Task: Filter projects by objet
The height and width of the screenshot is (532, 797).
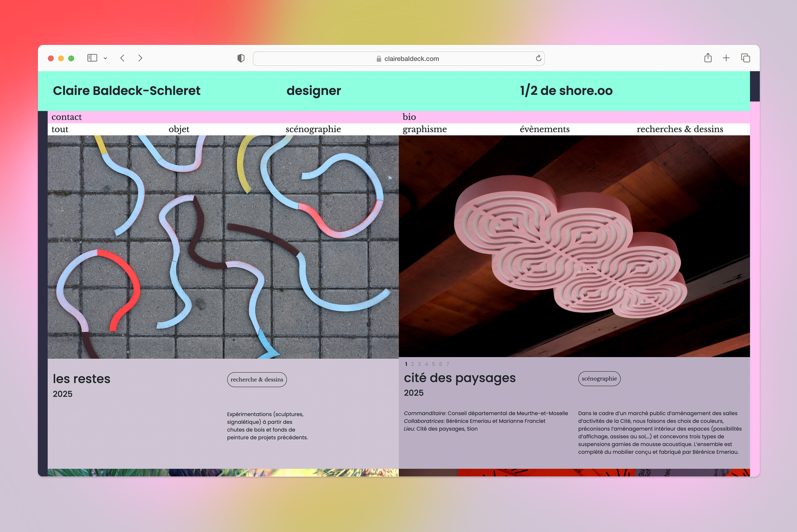Action: pos(179,129)
